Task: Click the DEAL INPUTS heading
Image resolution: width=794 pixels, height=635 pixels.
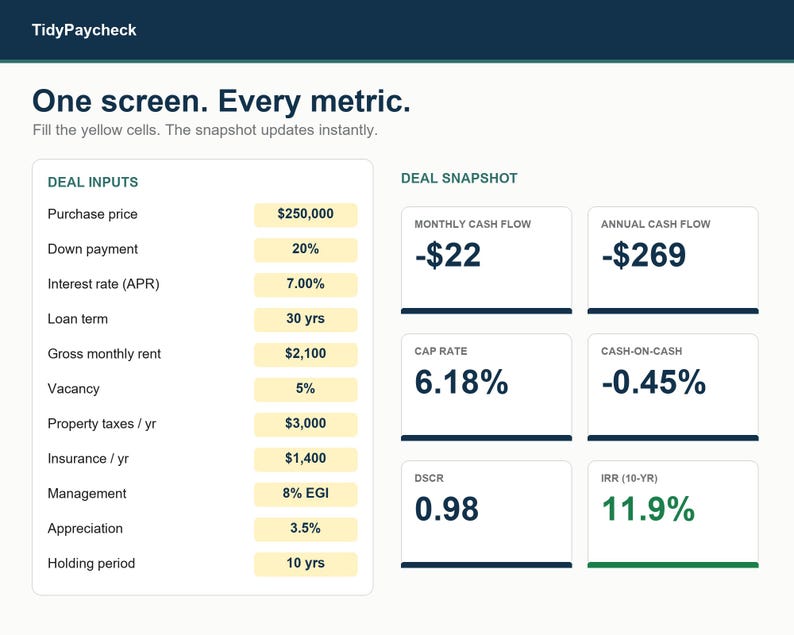Action: tap(93, 182)
